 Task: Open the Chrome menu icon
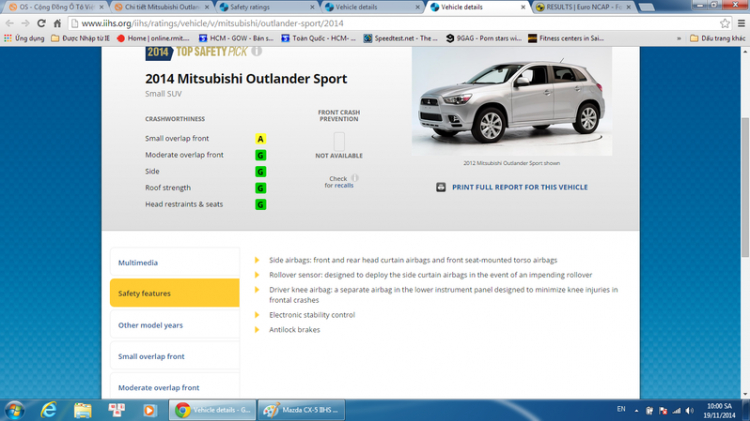(741, 23)
